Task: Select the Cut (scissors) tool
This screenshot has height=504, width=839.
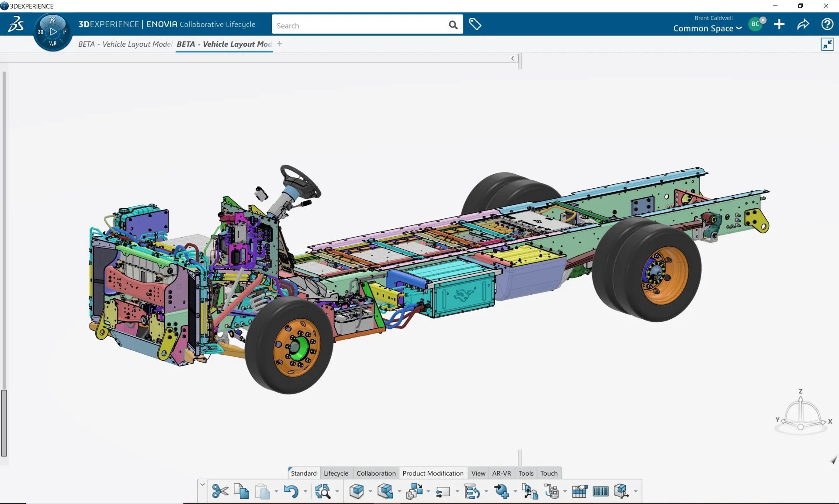Action: (x=220, y=491)
